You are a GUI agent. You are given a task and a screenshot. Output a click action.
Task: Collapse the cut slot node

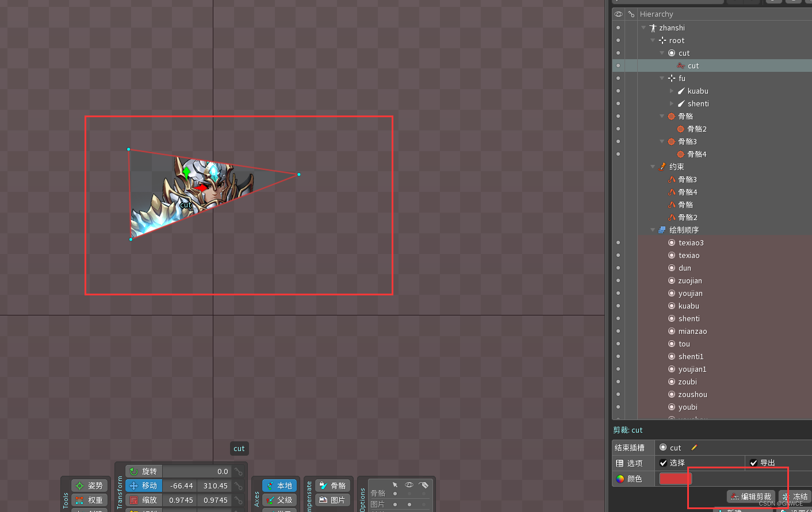tap(662, 53)
